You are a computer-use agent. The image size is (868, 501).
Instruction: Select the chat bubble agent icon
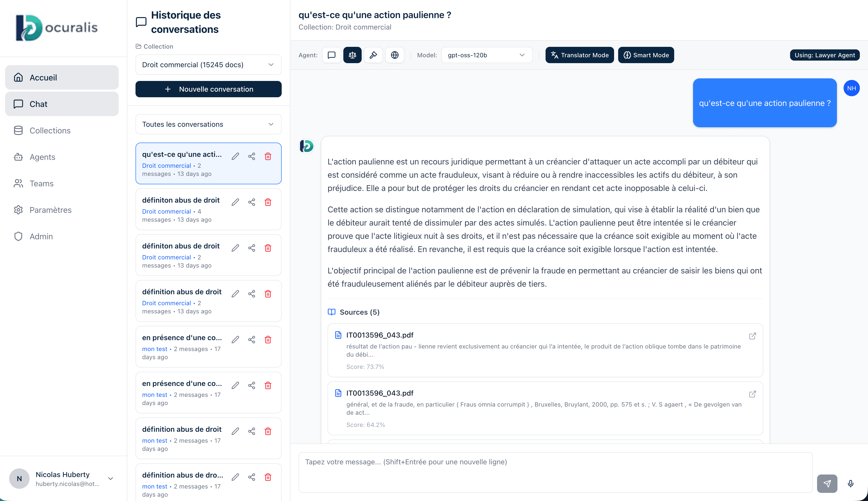(331, 55)
